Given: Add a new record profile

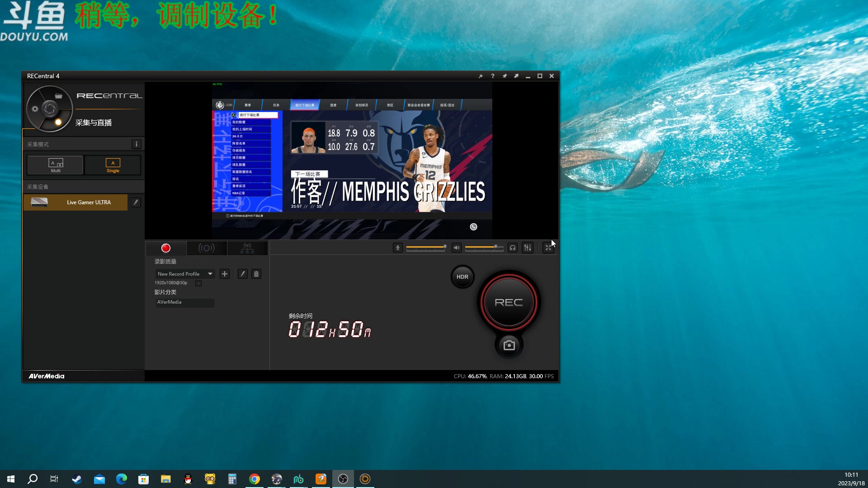Looking at the screenshot, I should click(225, 274).
